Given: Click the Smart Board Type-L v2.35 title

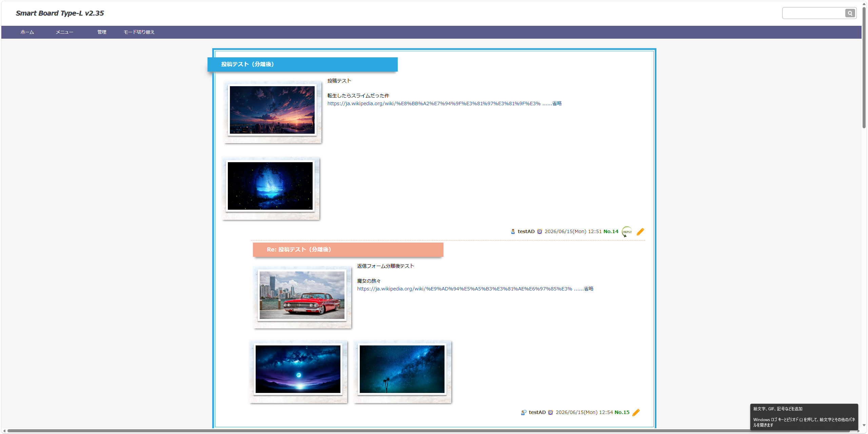Looking at the screenshot, I should coord(60,13).
